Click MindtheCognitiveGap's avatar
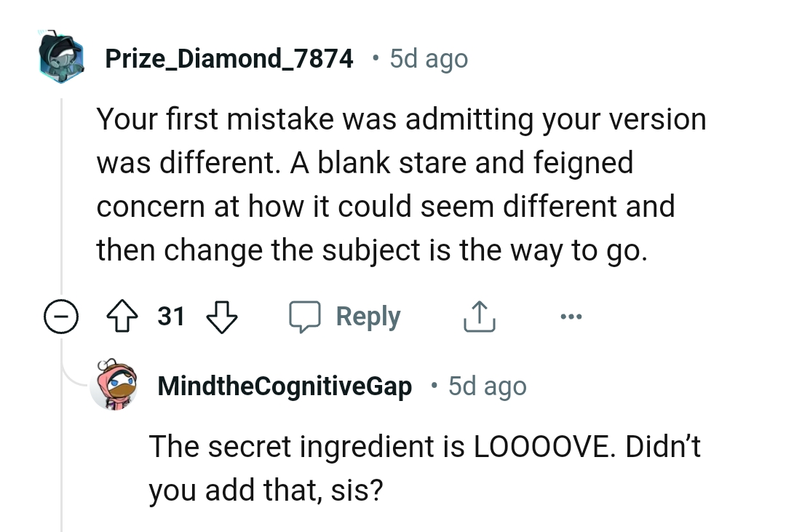The image size is (786, 532). click(x=116, y=386)
